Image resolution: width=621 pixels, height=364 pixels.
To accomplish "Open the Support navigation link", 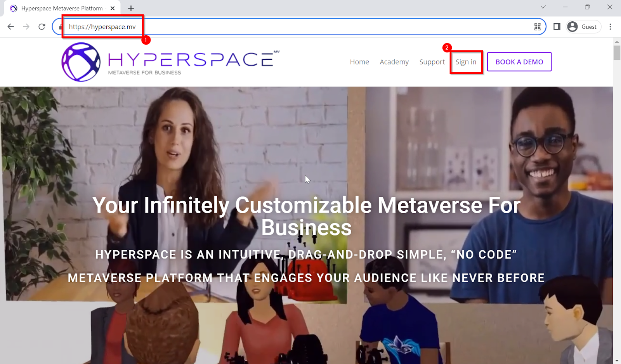I will pos(432,62).
